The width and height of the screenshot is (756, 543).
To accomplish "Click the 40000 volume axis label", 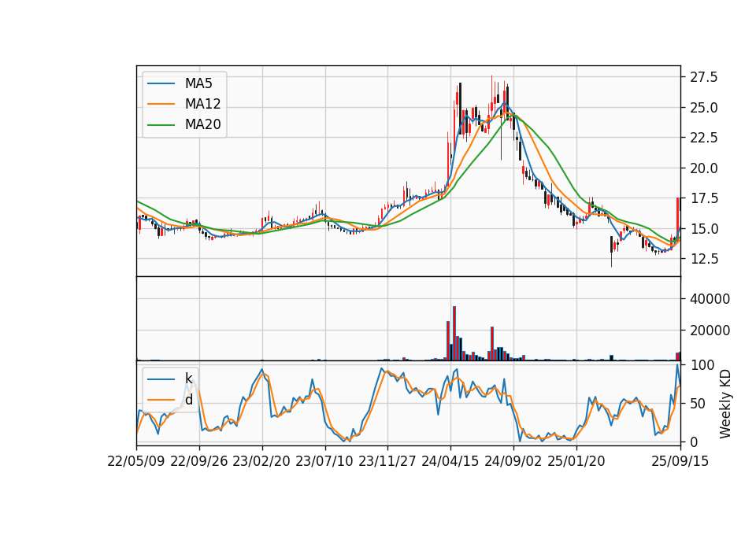I will click(710, 299).
